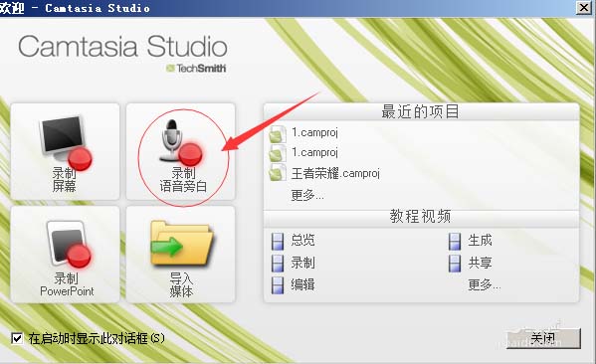This screenshot has height=364, width=596.
Task: Watch the 总览 overview tutorial video
Action: click(x=302, y=240)
